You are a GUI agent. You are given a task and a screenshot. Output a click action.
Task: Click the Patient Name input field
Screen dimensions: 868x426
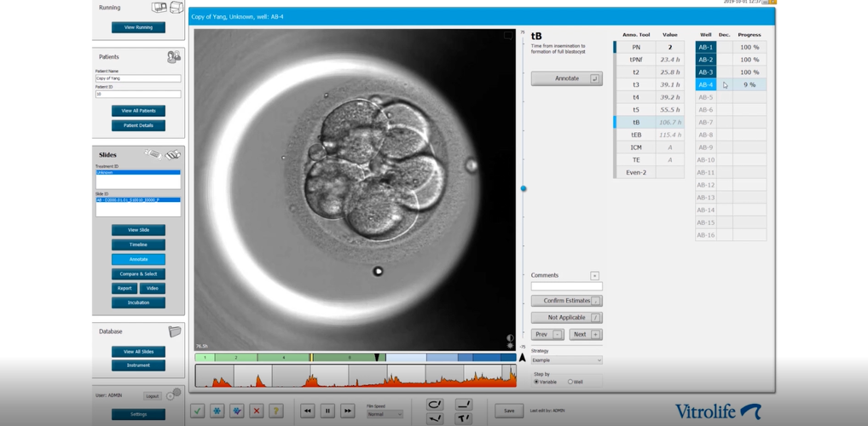(x=138, y=78)
